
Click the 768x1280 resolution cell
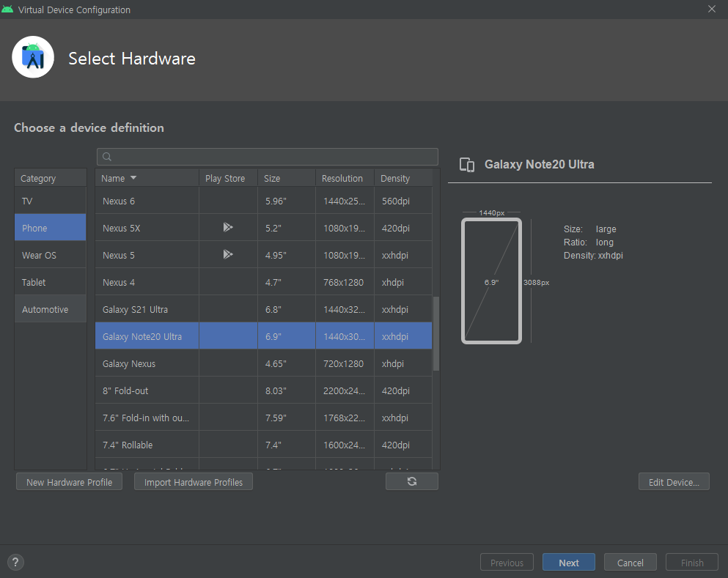345,282
